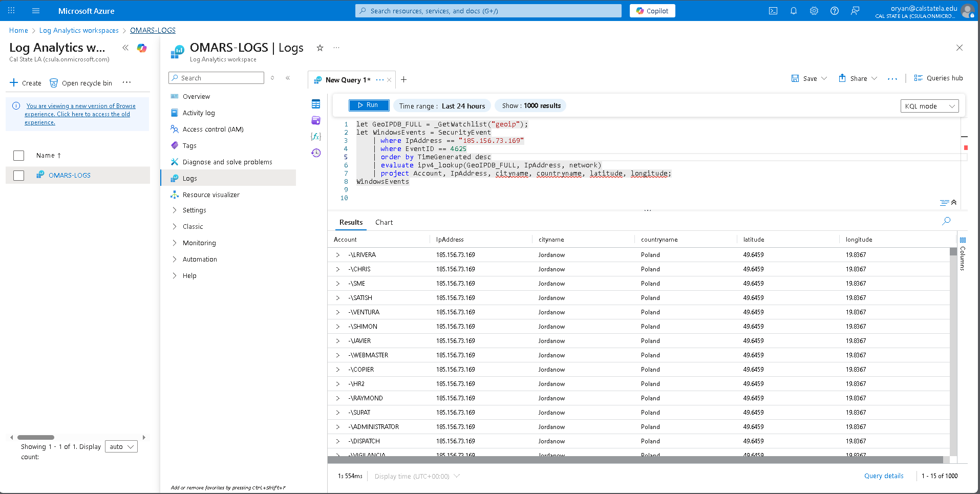Open the help question mark icon
Image resolution: width=980 pixels, height=494 pixels.
click(835, 11)
